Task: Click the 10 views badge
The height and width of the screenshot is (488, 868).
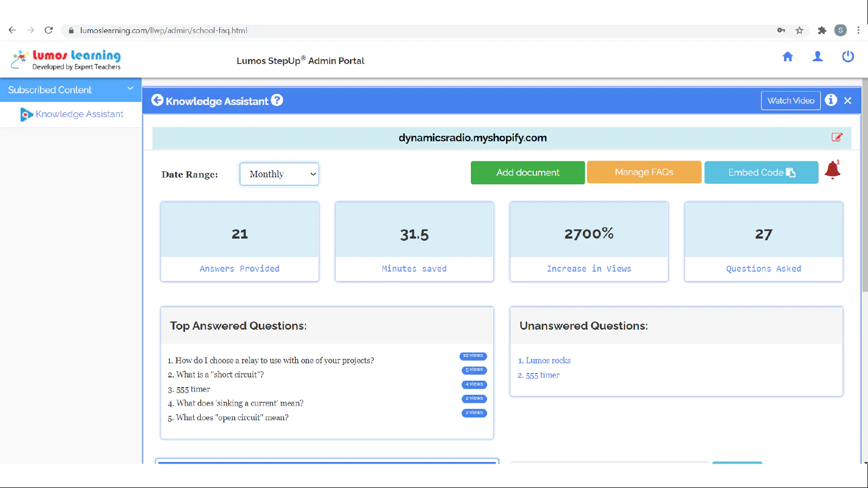Action: pos(473,356)
